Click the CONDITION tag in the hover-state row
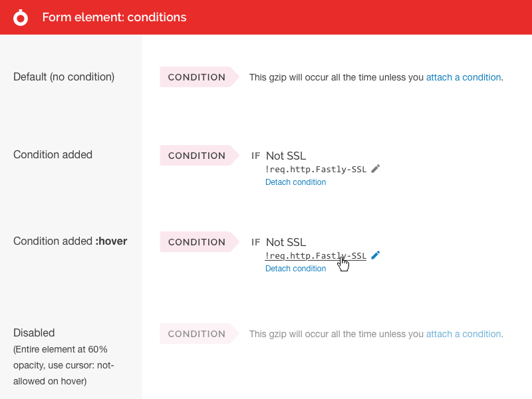The image size is (532, 399). coord(197,242)
